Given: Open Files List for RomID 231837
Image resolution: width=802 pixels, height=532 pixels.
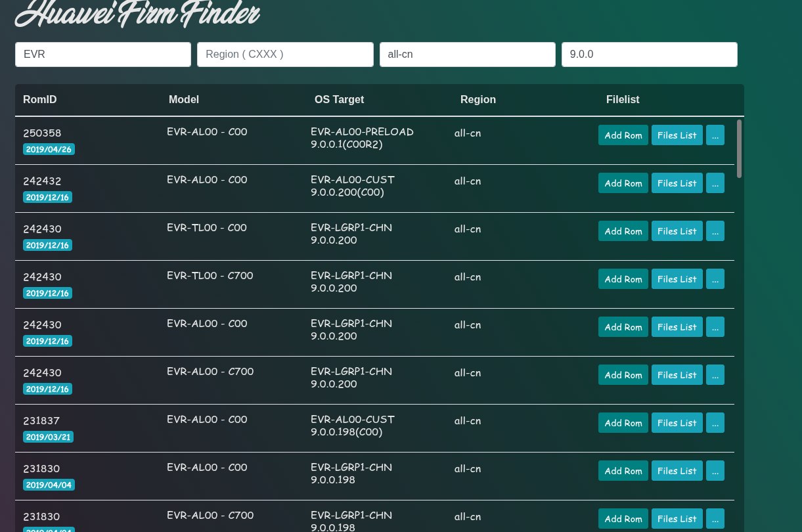Looking at the screenshot, I should 677,423.
